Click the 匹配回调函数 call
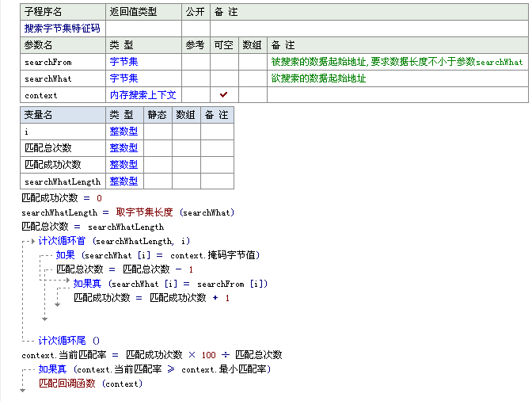 [x=66, y=384]
